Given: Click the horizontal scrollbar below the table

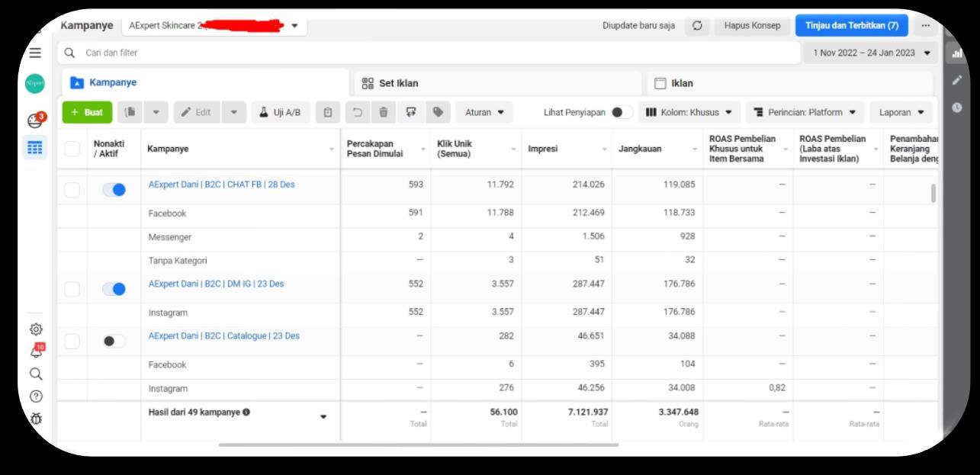Looking at the screenshot, I should click(x=418, y=445).
